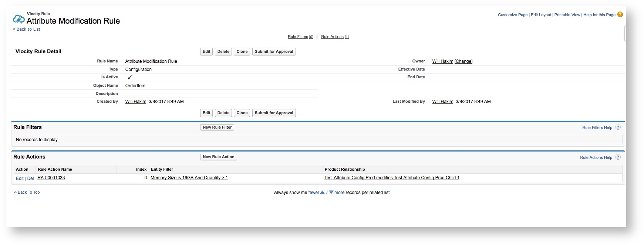This screenshot has width=644, height=245.
Task: Jump to the Rule Actions [1] section link
Action: 335,37
